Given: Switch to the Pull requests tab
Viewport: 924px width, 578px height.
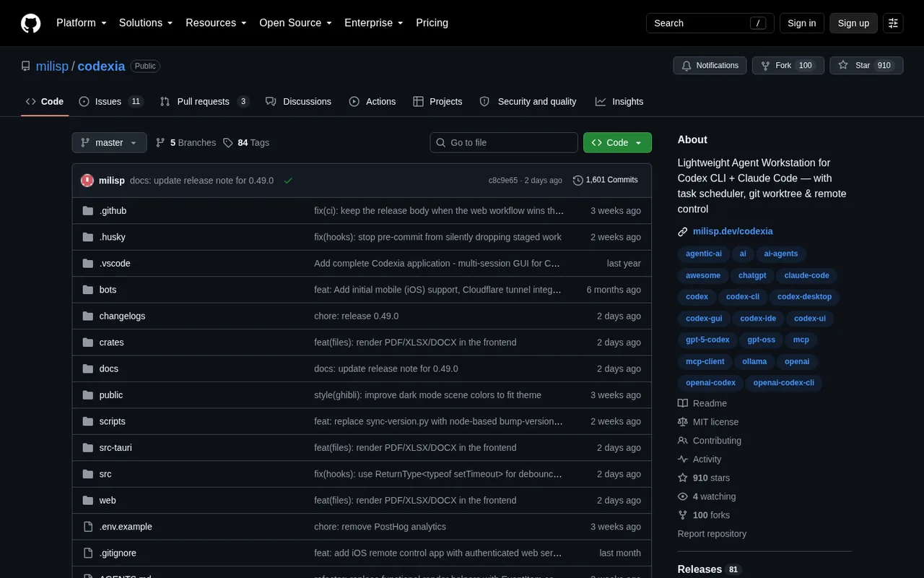Looking at the screenshot, I should coord(204,101).
